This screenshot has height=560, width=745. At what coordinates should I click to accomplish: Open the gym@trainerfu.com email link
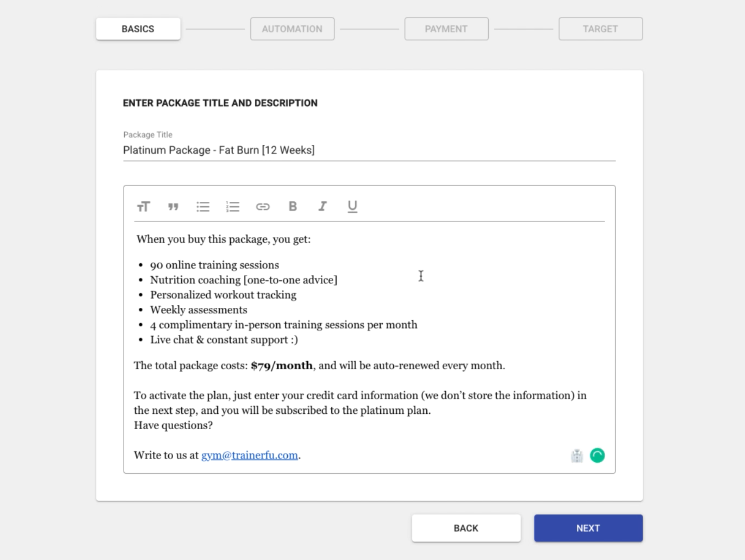(x=249, y=455)
